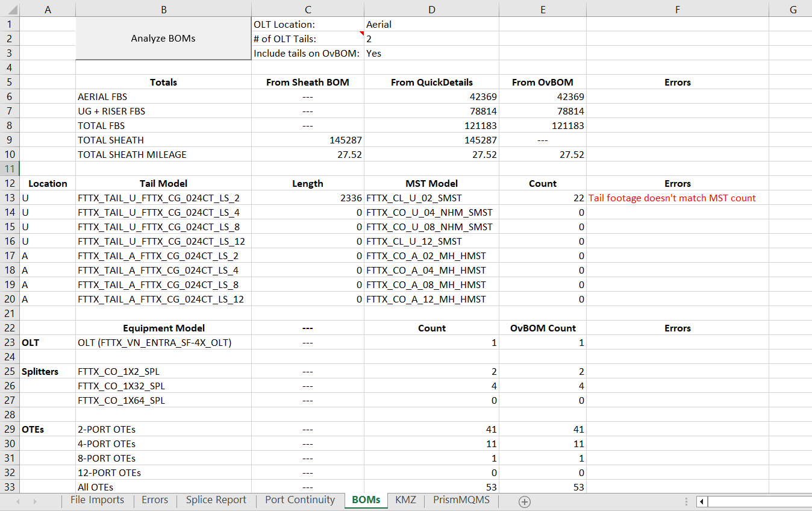This screenshot has width=812, height=511.
Task: Open the KMZ sheet tab
Action: coord(405,500)
